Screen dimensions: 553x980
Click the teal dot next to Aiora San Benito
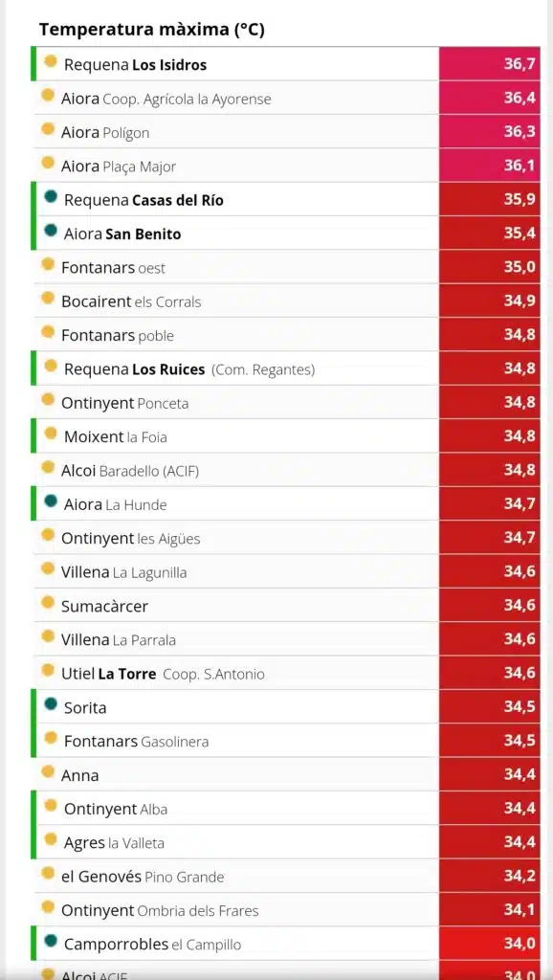[51, 232]
